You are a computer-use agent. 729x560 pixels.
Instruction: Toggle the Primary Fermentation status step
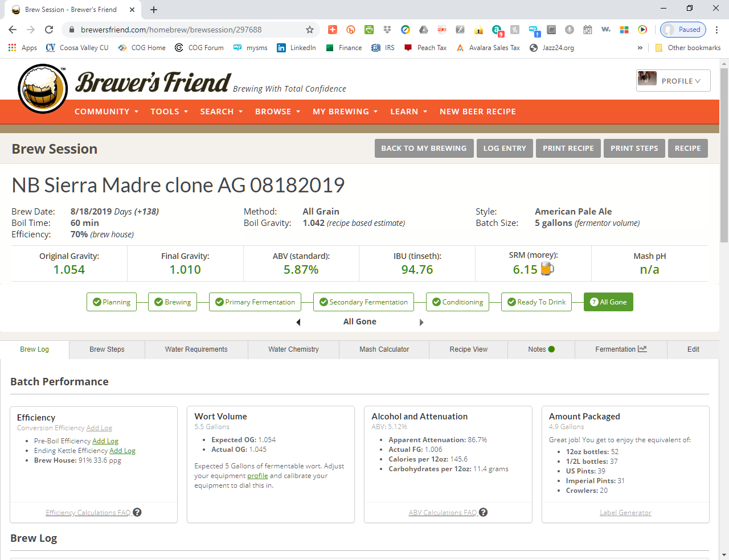pos(255,302)
